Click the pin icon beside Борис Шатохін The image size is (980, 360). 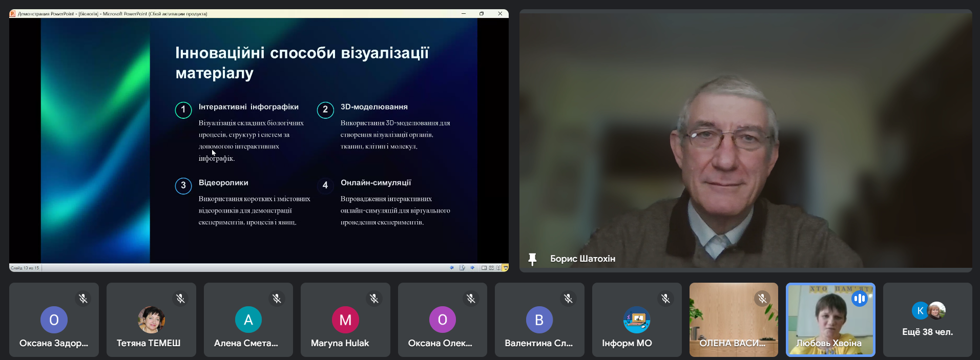coord(532,259)
